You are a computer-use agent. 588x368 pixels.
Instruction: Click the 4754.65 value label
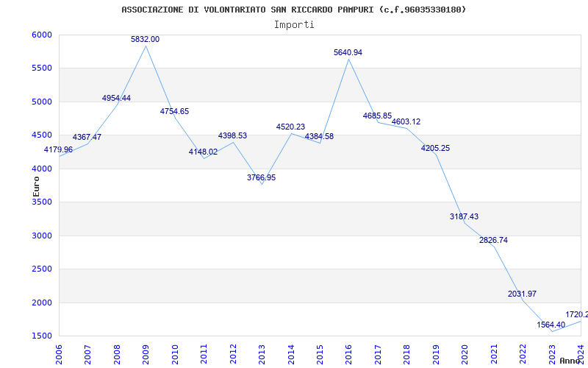point(174,111)
